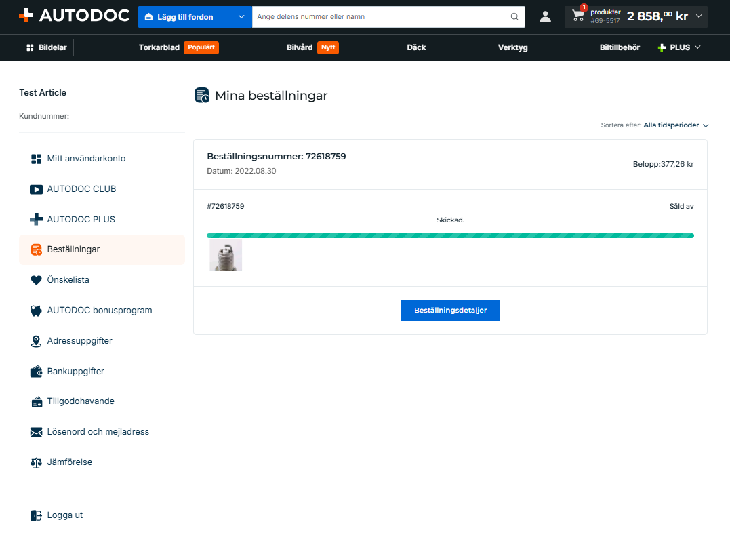730x560 pixels.
Task: Open the Biltillbehör category
Action: (620, 47)
